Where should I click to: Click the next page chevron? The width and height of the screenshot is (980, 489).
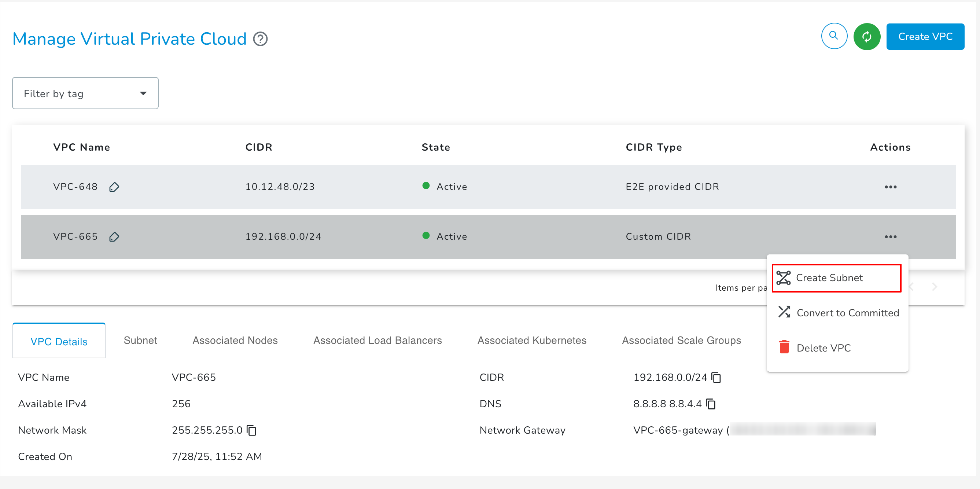point(935,287)
